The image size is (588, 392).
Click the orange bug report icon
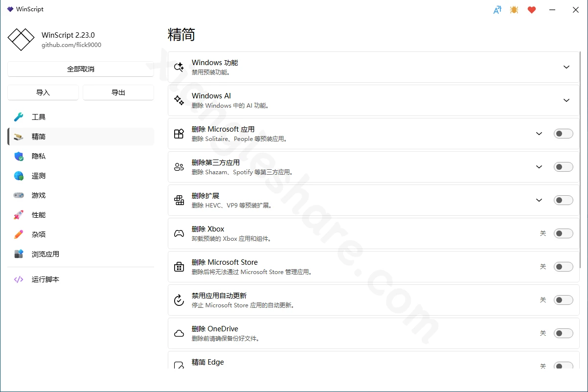(x=514, y=9)
